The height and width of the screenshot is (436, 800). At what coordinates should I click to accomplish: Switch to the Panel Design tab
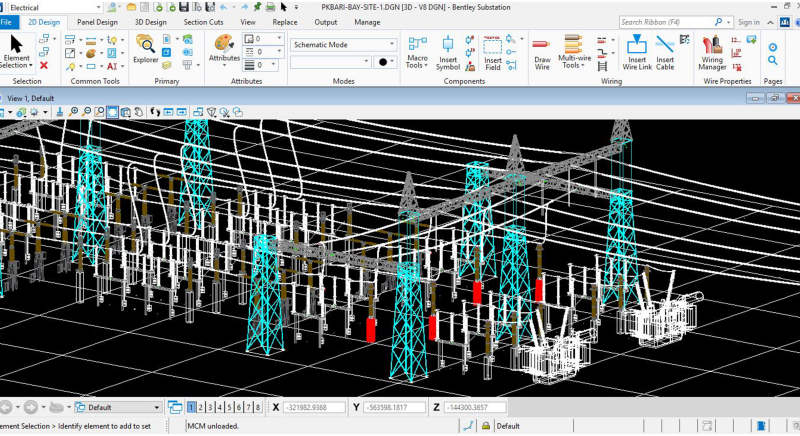click(x=97, y=21)
